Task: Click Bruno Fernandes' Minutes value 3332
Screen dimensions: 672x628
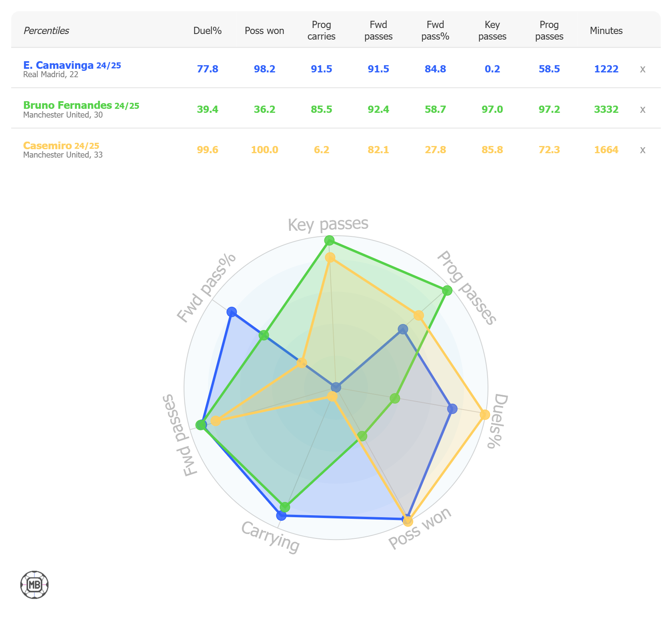Action: (x=606, y=110)
